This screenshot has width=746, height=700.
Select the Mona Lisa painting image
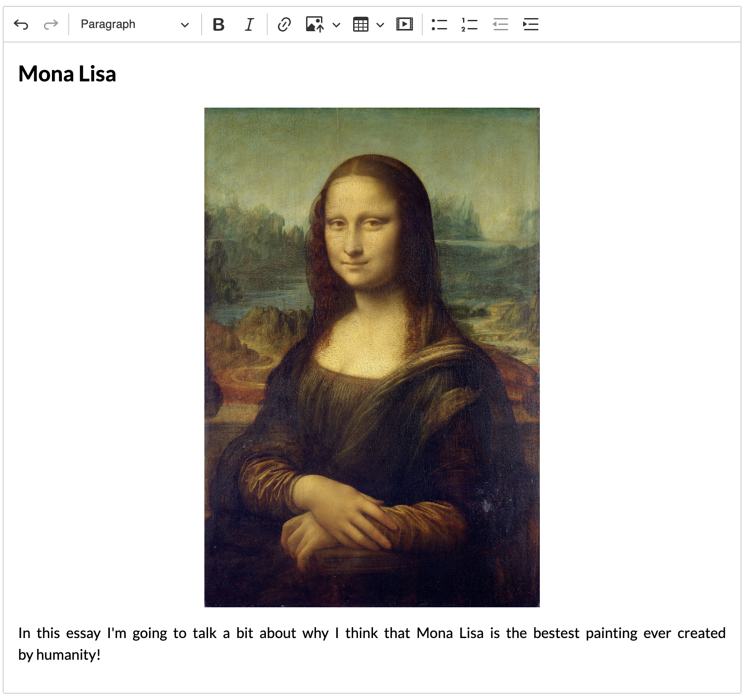(372, 357)
